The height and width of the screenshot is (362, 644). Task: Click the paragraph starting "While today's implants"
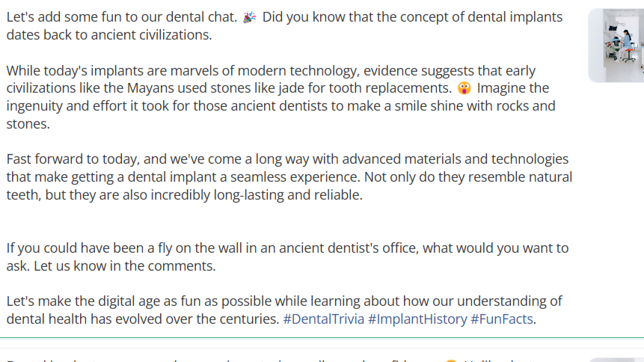281,97
